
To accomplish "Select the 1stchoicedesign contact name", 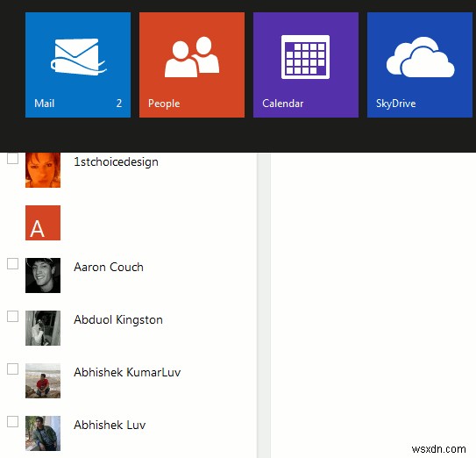I will tap(116, 161).
